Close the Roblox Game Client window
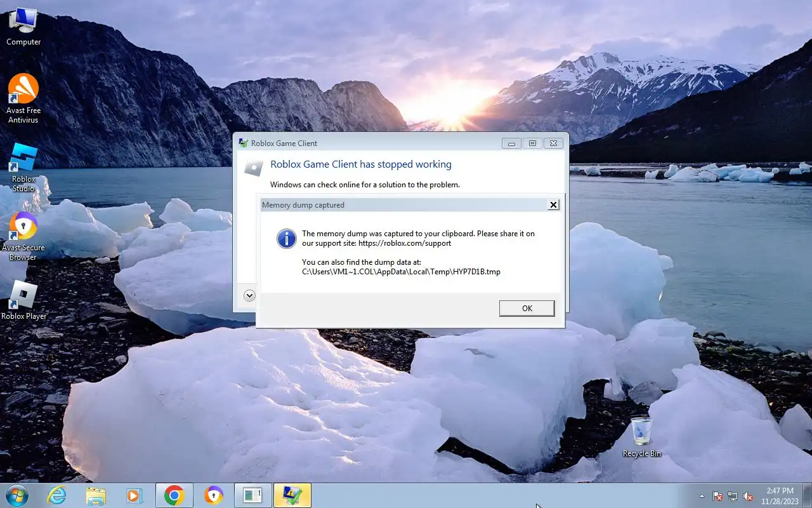The width and height of the screenshot is (812, 508). tap(553, 144)
